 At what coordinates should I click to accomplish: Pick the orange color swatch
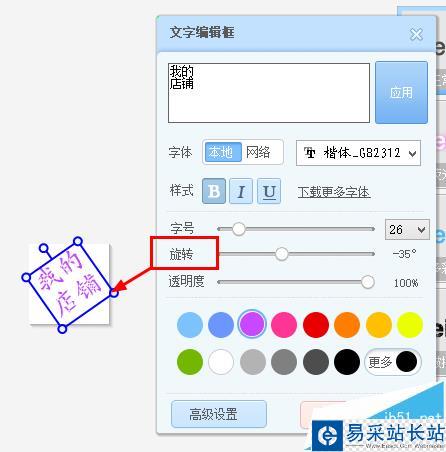(x=347, y=325)
